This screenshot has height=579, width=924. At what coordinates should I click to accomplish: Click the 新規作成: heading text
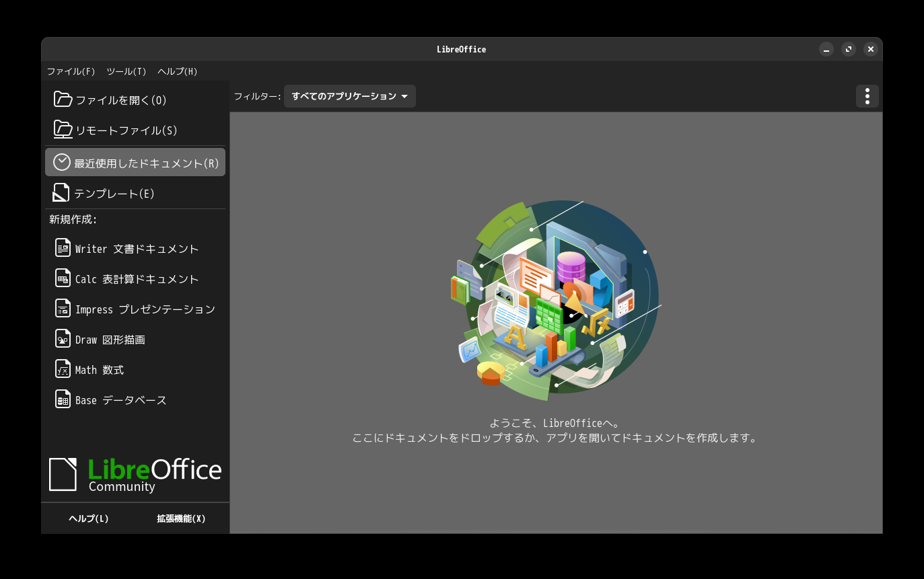[73, 219]
